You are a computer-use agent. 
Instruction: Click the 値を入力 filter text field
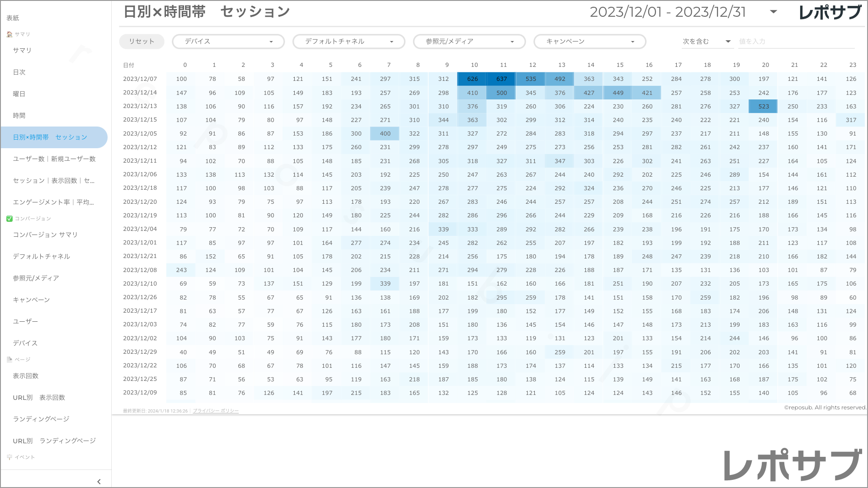[796, 42]
